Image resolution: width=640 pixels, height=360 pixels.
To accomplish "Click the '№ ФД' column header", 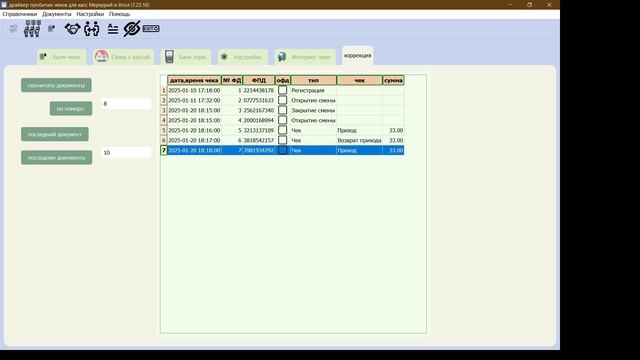I will [232, 80].
